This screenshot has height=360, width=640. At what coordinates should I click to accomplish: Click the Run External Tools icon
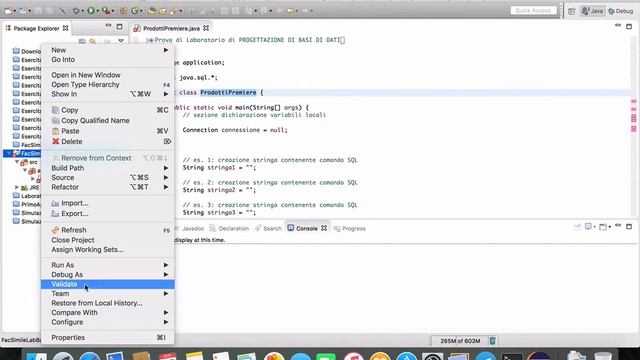point(106,11)
